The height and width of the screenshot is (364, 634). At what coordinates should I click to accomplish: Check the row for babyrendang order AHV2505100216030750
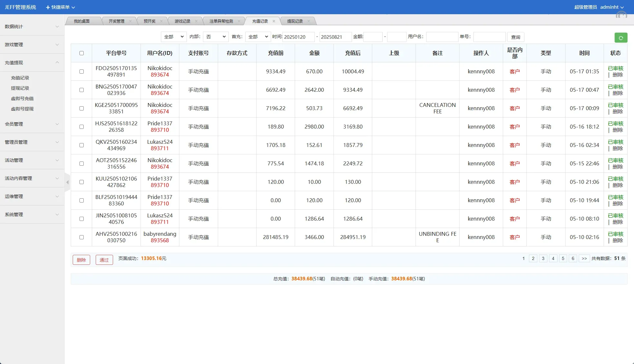tap(81, 237)
